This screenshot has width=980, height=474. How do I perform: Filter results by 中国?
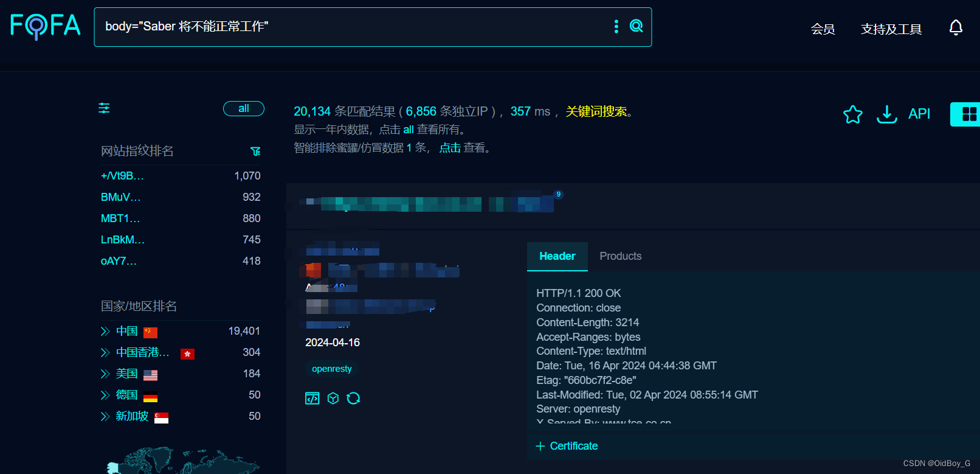[x=127, y=331]
